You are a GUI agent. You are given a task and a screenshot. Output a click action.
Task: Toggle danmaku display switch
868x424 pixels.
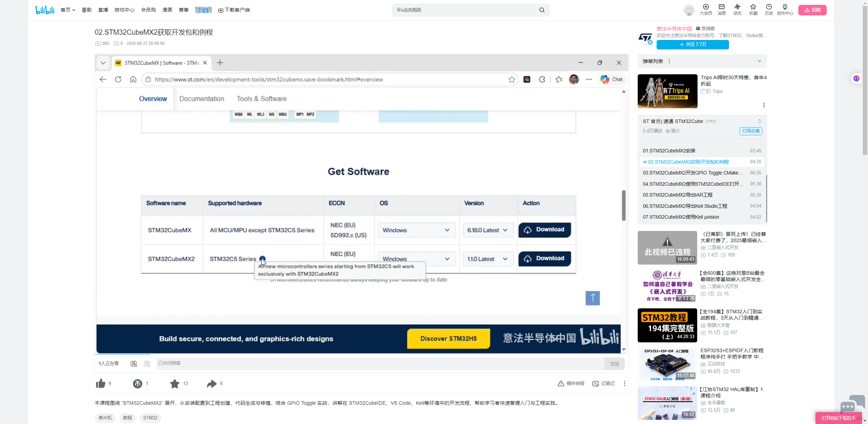pyautogui.click(x=134, y=363)
